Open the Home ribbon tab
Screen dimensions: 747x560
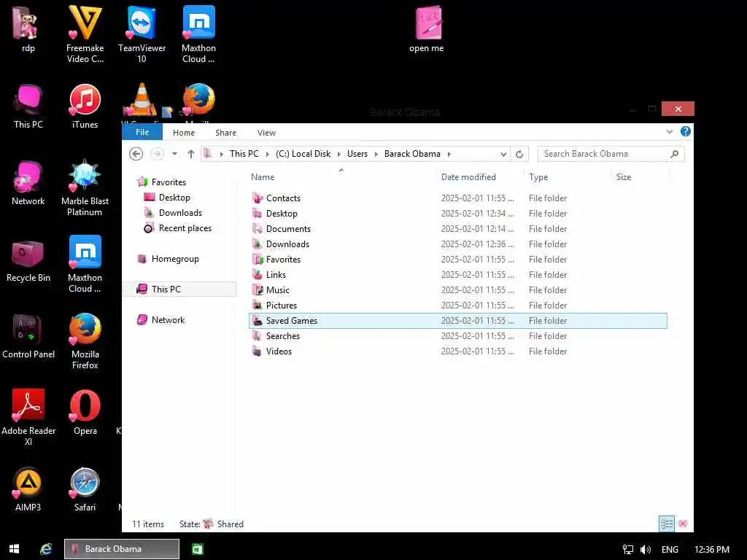pos(183,133)
